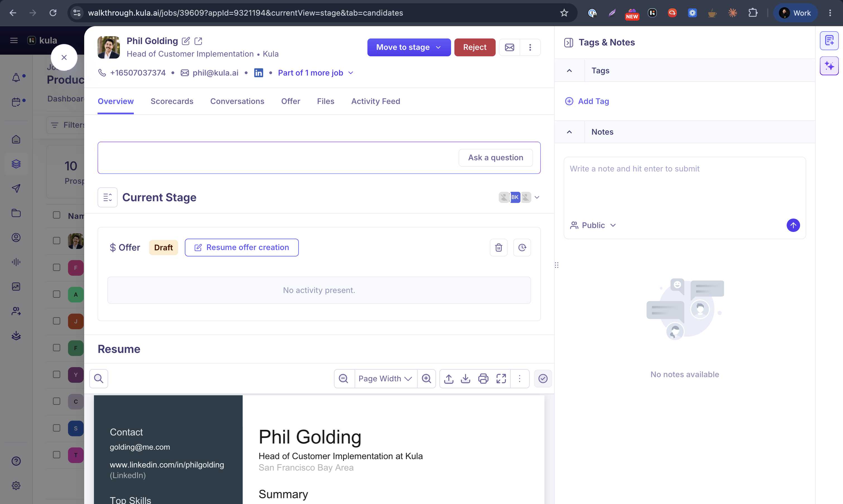
Task: Click Phil Golding's profile photo
Action: (x=109, y=47)
